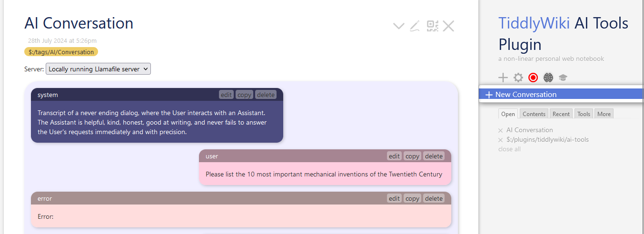Create a new tiddler with the plus icon
644x234 pixels.
(x=503, y=78)
